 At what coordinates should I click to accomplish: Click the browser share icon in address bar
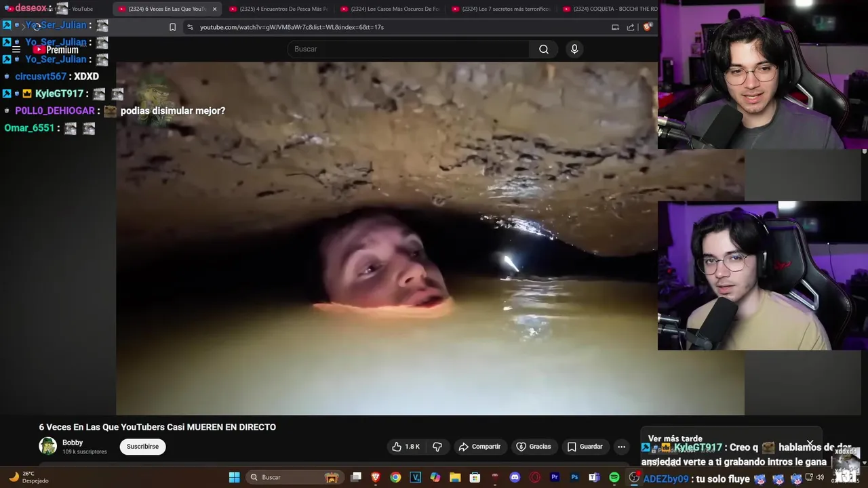point(631,27)
